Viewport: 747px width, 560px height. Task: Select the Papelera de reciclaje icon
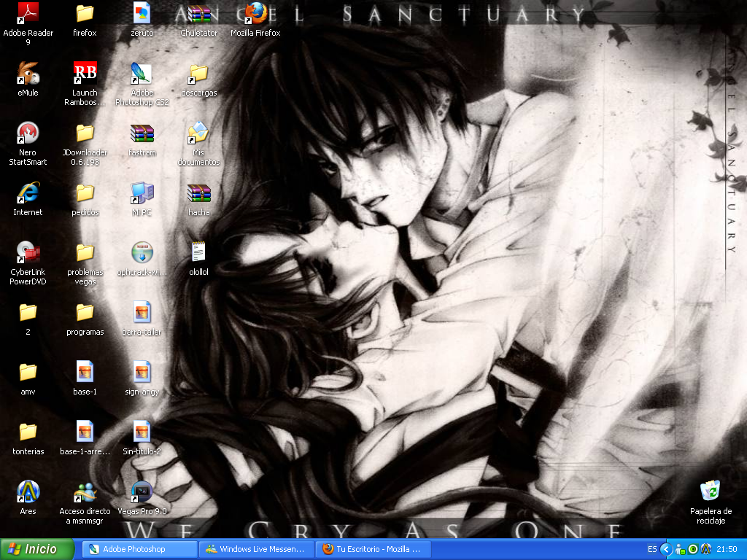(711, 492)
